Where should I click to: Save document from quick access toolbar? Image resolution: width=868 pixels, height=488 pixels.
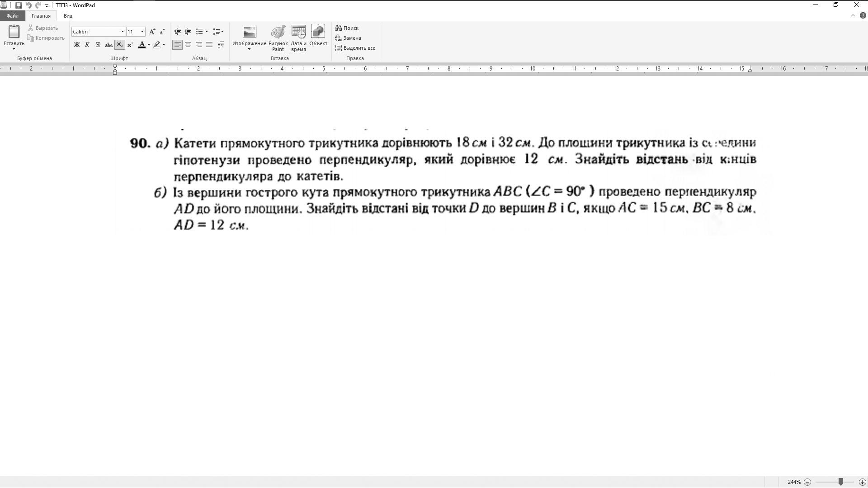[x=19, y=5]
